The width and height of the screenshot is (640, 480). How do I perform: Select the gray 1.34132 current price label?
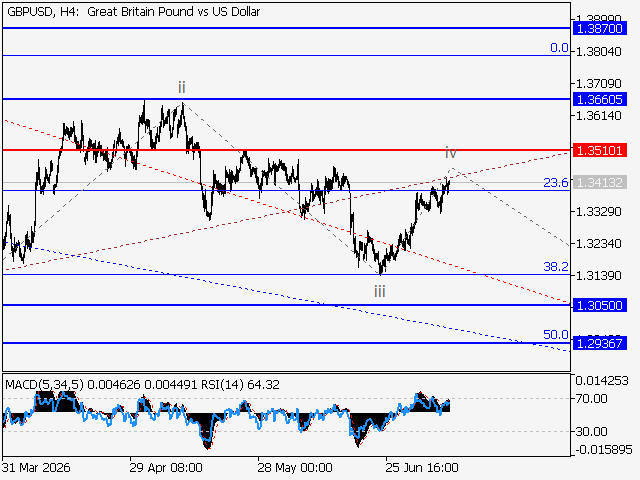pyautogui.click(x=599, y=182)
